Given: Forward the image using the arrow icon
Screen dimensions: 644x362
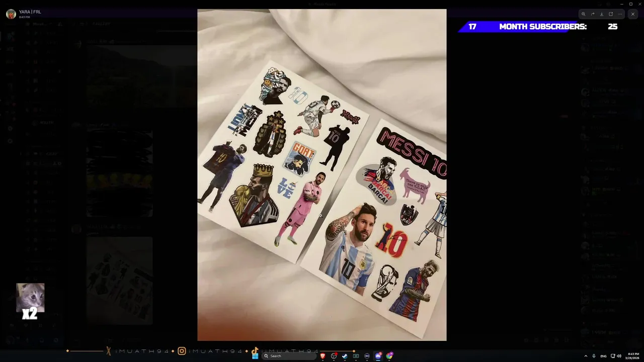Looking at the screenshot, I should (x=593, y=14).
